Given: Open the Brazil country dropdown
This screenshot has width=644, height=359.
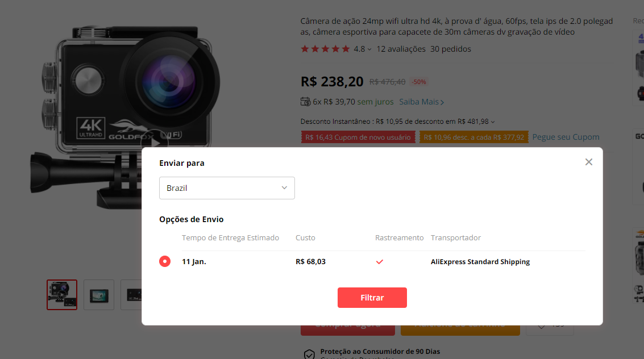Looking at the screenshot, I should (x=227, y=187).
